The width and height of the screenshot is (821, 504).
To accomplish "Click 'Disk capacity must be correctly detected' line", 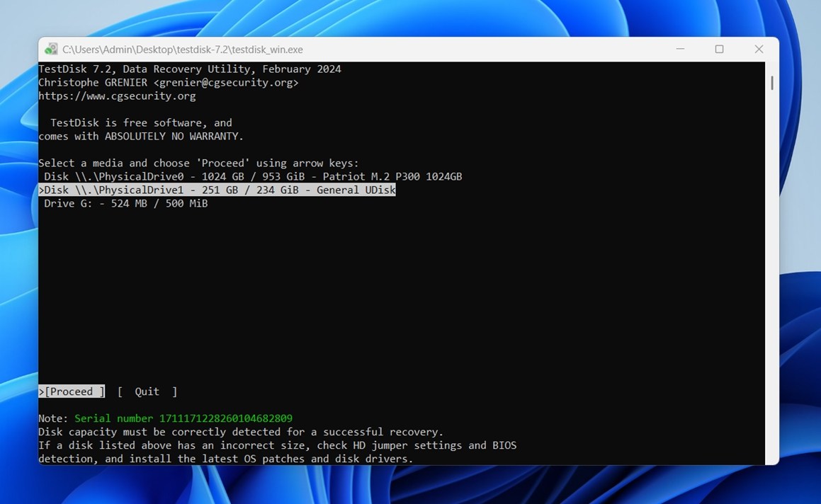I will (241, 432).
